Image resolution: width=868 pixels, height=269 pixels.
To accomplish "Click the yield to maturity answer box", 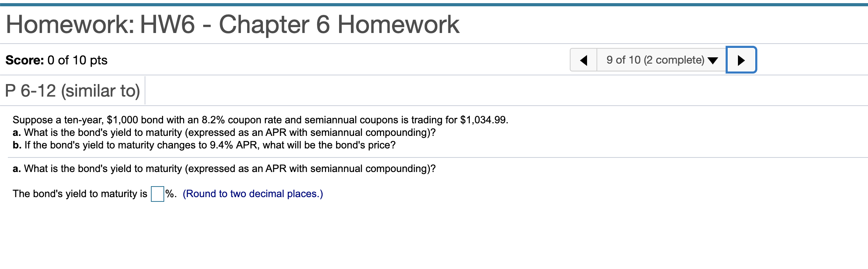I will (x=158, y=194).
